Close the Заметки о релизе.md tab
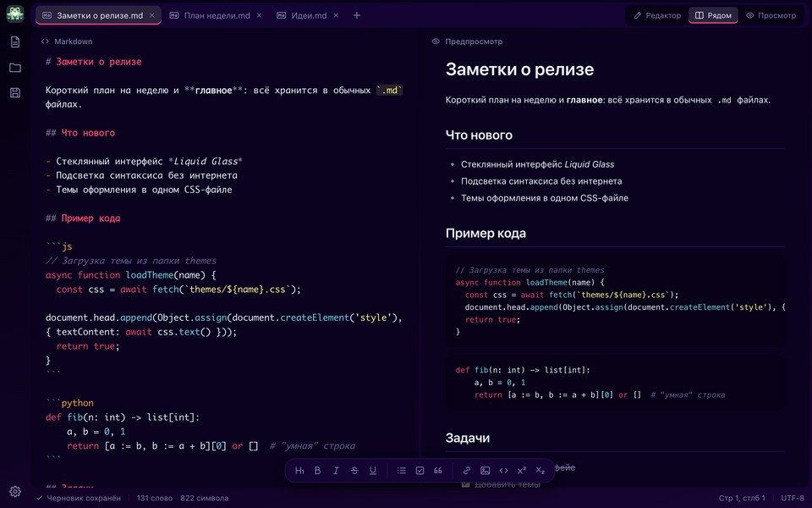 [151, 15]
